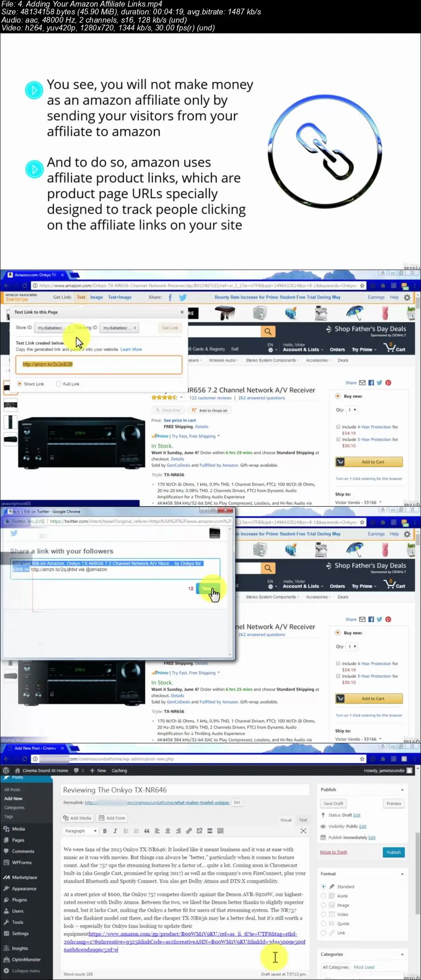
Task: Click email share envelope in Text Link frame
Action: click(362, 383)
